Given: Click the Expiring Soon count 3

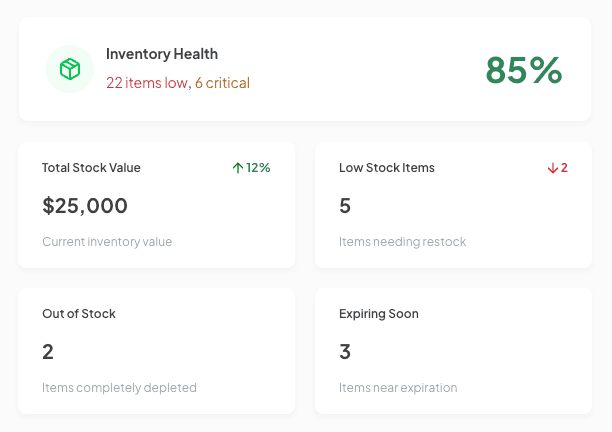Looking at the screenshot, I should 345,352.
